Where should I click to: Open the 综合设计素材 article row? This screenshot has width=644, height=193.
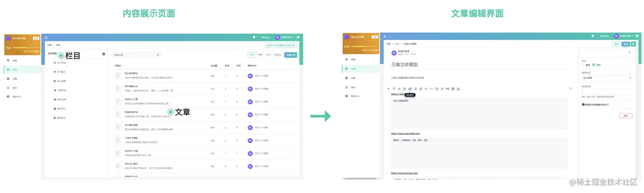[x=205, y=166]
